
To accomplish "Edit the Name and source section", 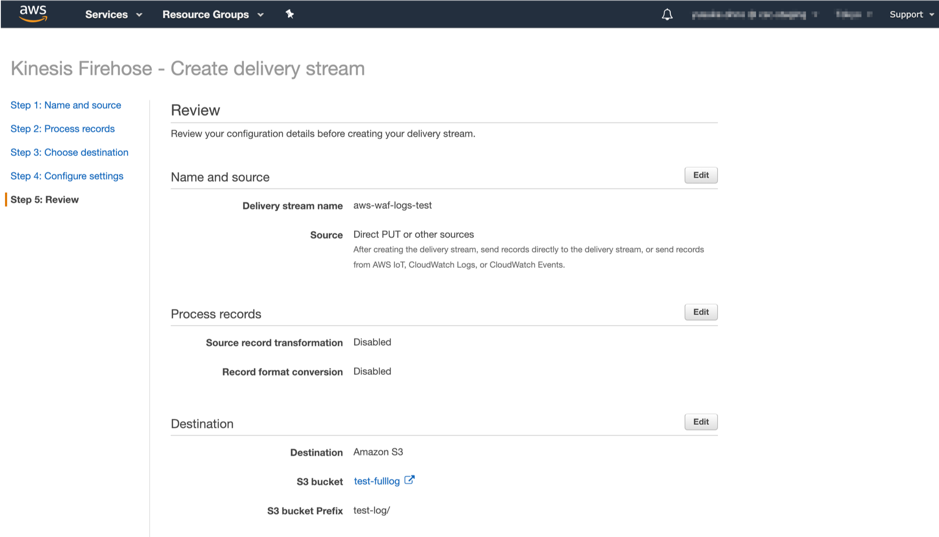I will (701, 175).
